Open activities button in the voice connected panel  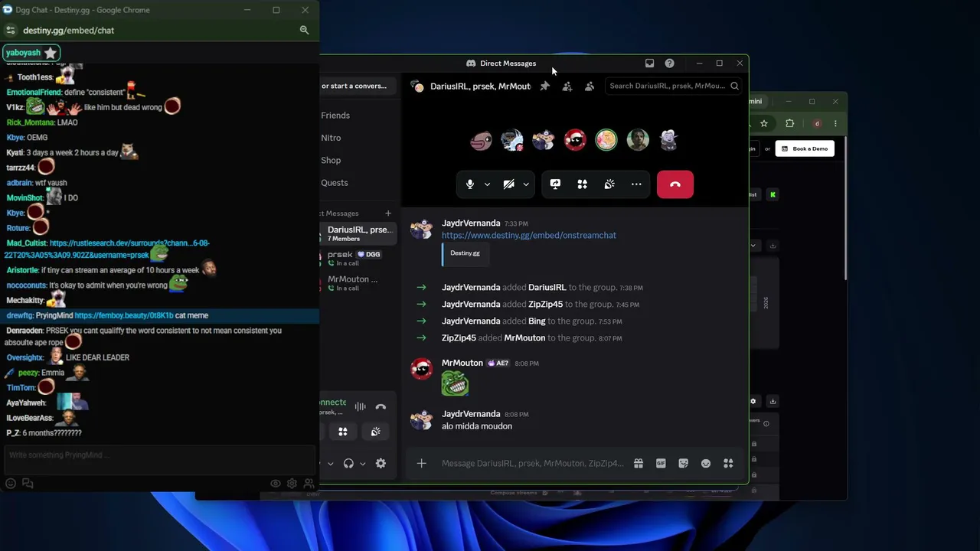(343, 432)
